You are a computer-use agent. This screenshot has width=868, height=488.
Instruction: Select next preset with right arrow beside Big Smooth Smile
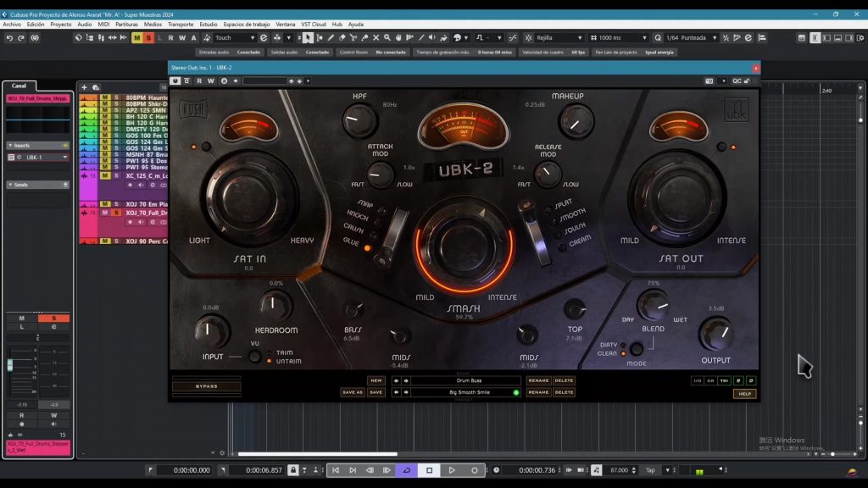(x=406, y=392)
